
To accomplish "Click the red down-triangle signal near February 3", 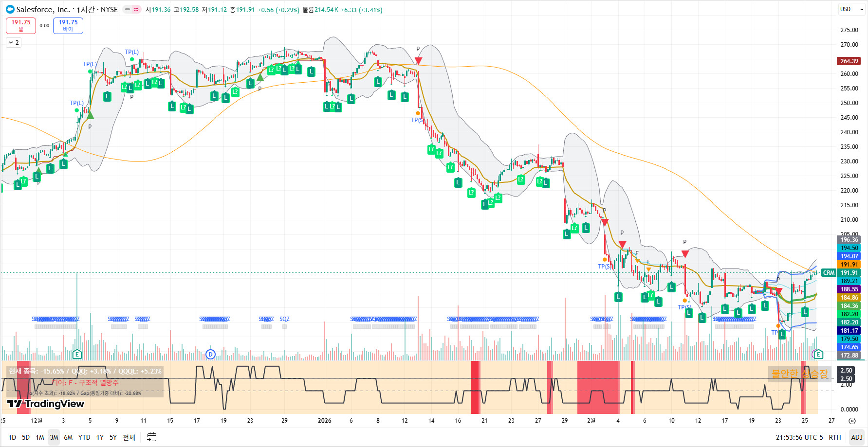I will click(605, 222).
